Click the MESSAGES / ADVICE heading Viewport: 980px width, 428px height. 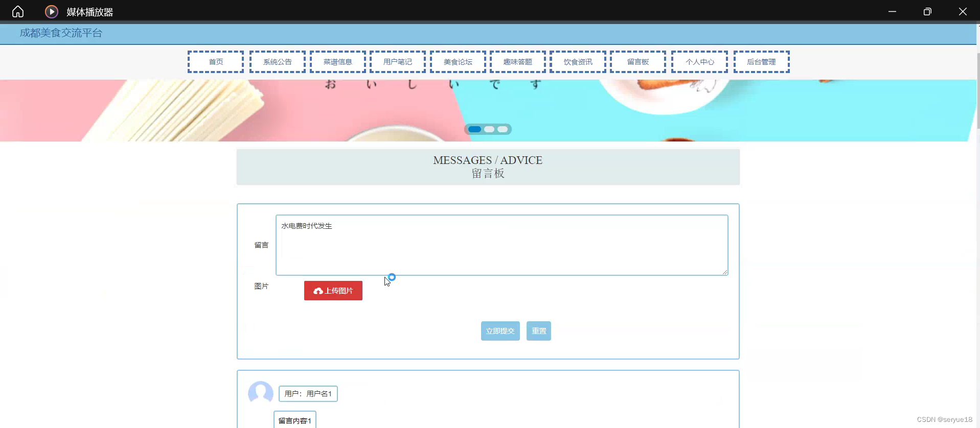(488, 160)
